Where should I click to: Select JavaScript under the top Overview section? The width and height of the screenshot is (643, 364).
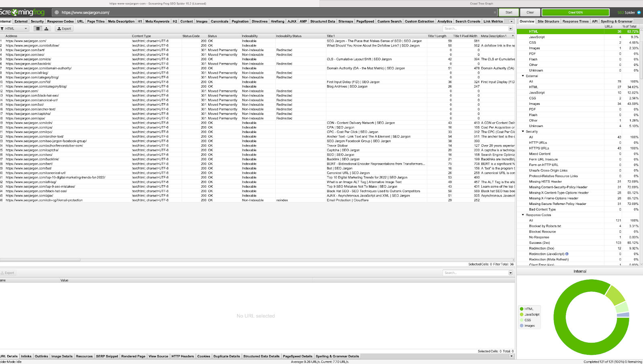pos(578,37)
